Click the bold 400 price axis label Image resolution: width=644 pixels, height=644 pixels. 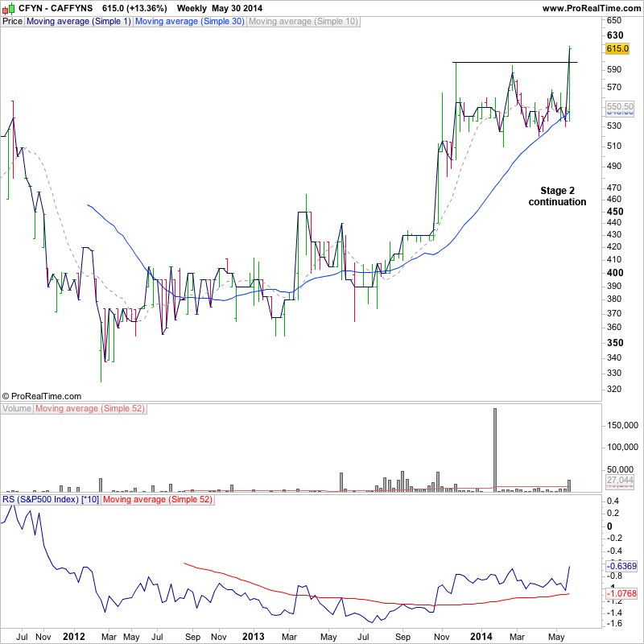[x=615, y=273]
